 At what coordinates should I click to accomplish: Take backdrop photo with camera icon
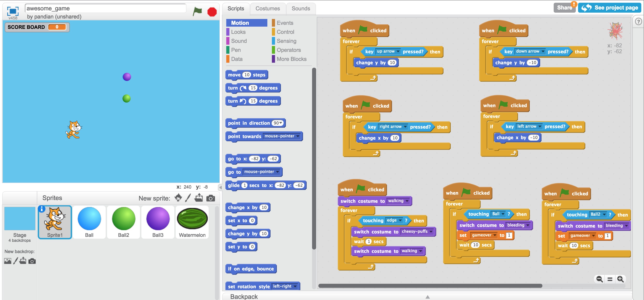point(32,261)
